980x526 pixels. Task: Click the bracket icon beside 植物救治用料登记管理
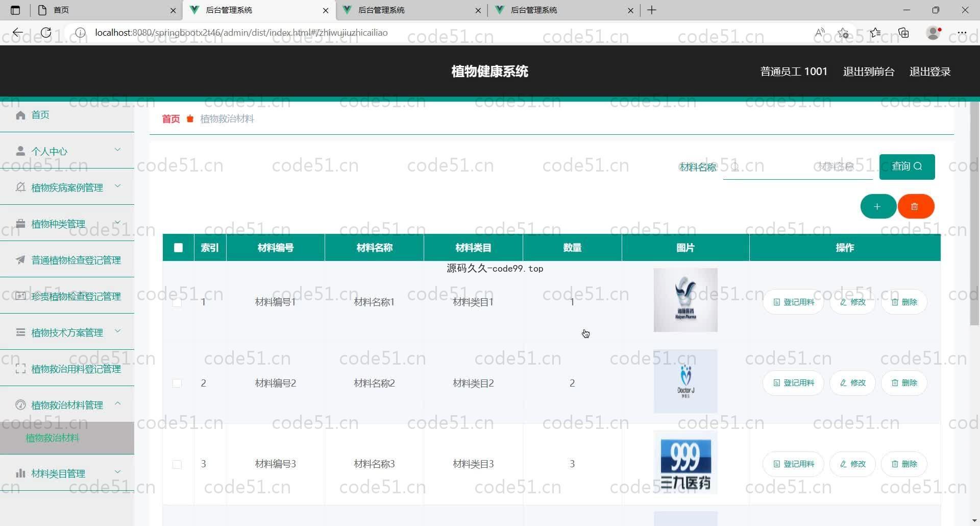point(20,369)
